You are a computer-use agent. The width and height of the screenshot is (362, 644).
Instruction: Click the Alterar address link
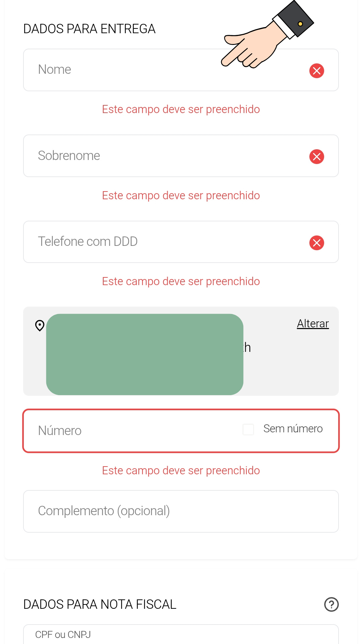point(313,324)
